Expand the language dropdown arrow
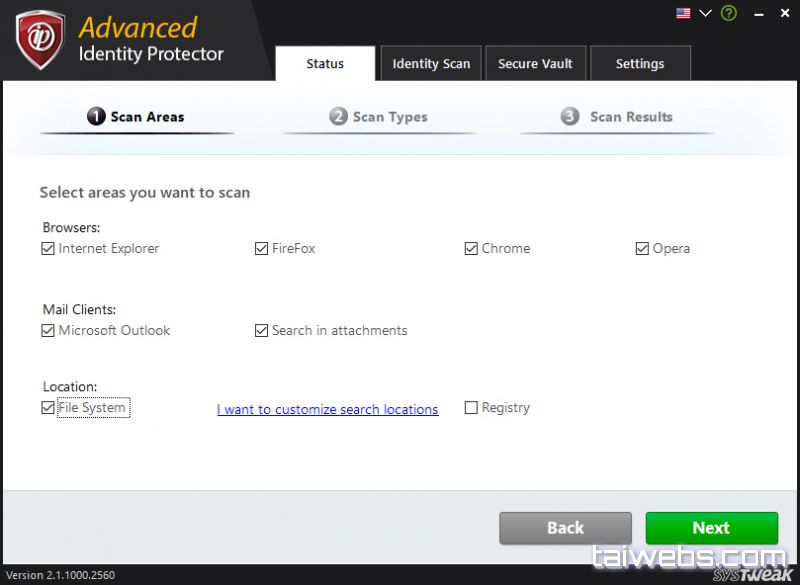 point(705,13)
